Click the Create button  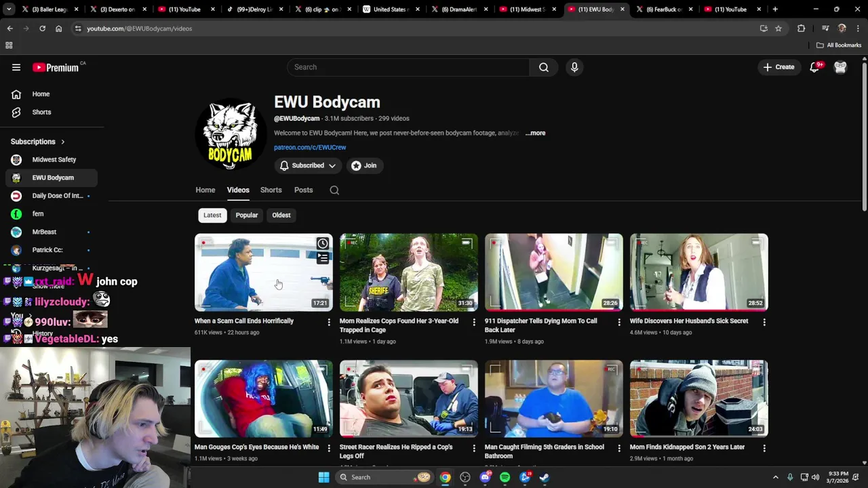778,67
